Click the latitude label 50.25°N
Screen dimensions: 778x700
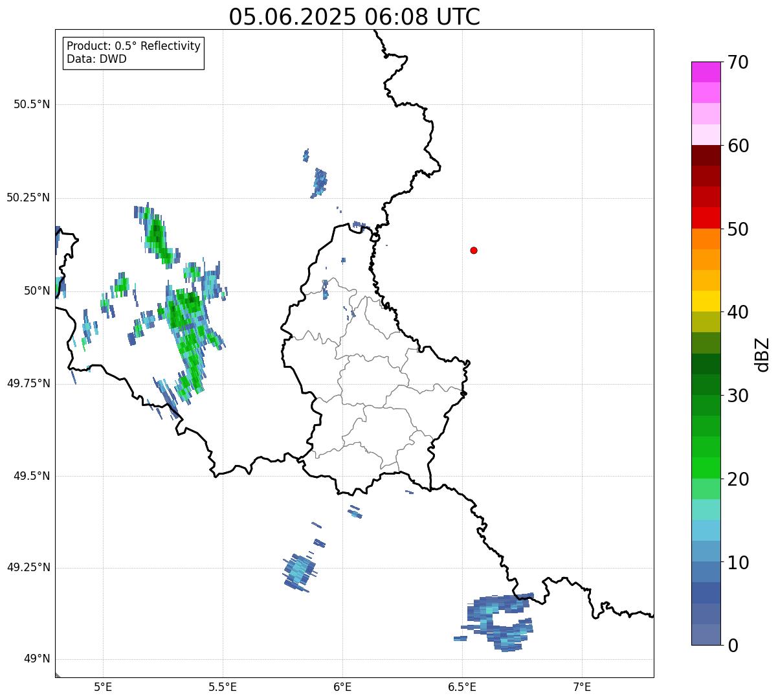click(x=28, y=198)
